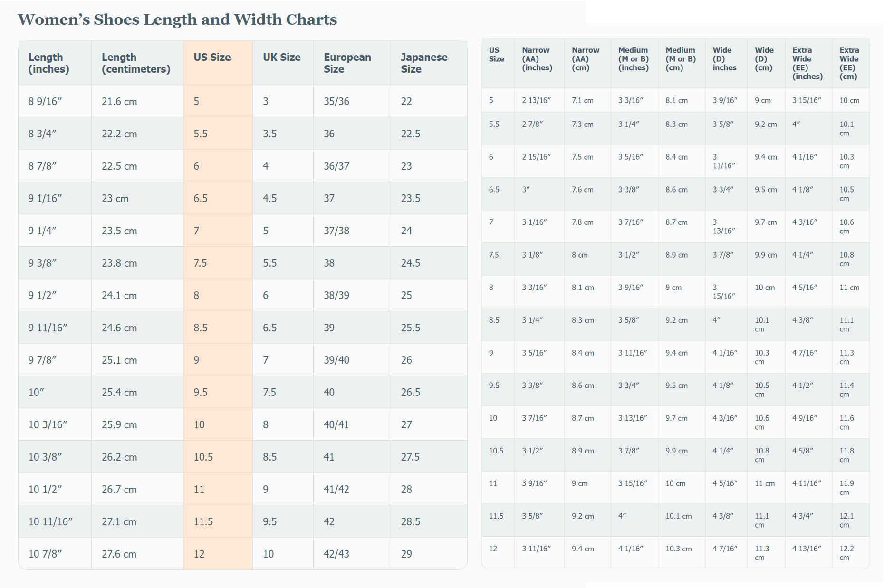Select the Narrow (AA) (inches) header
Screen dimensions: 884x588
pyautogui.click(x=537, y=59)
